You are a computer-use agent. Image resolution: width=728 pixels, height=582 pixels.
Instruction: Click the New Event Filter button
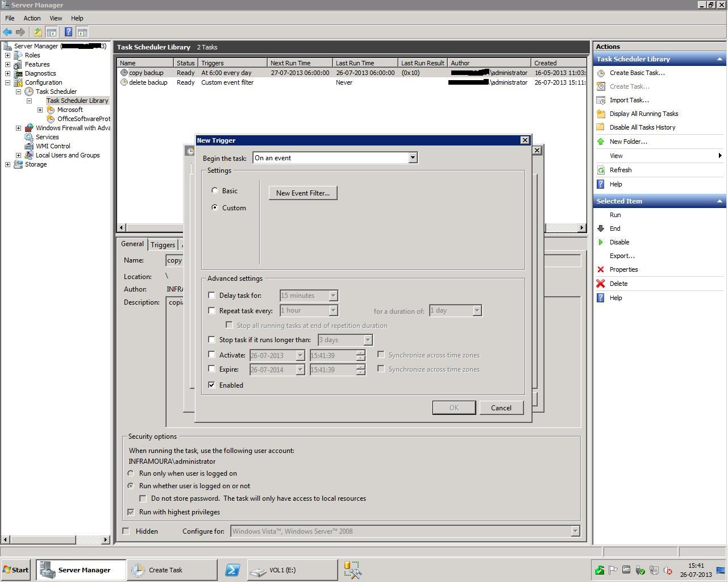[303, 193]
